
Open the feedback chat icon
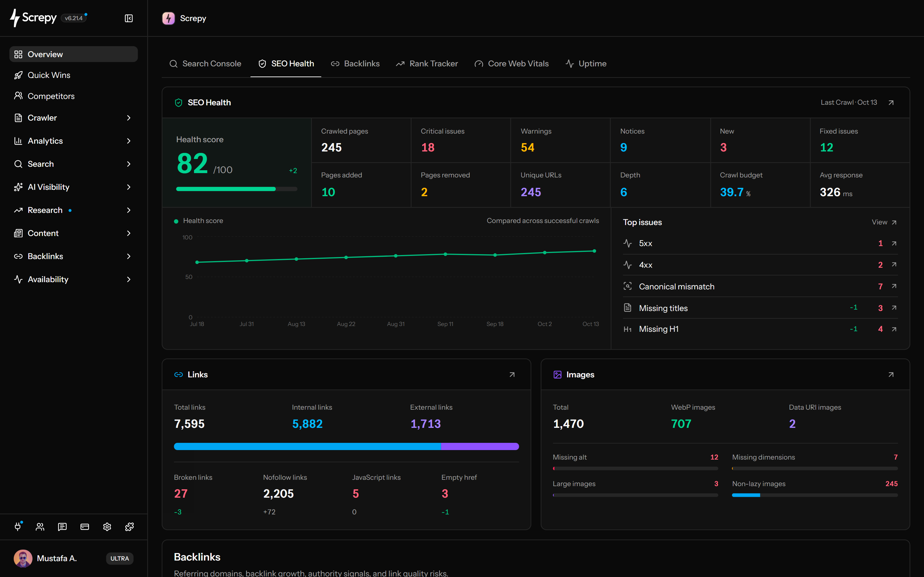click(x=62, y=527)
